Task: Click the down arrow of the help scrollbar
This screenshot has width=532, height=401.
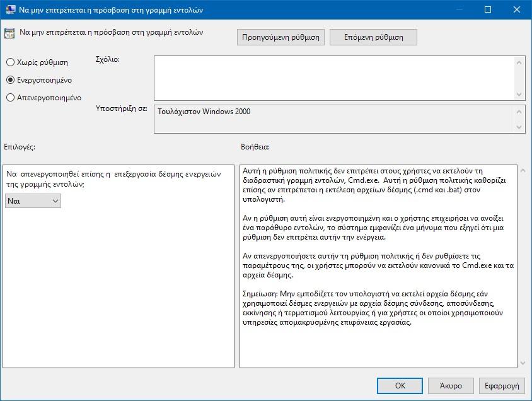Action: click(523, 363)
